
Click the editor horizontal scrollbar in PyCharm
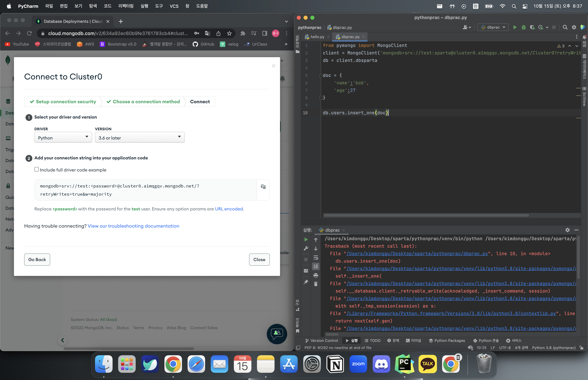(x=426, y=215)
